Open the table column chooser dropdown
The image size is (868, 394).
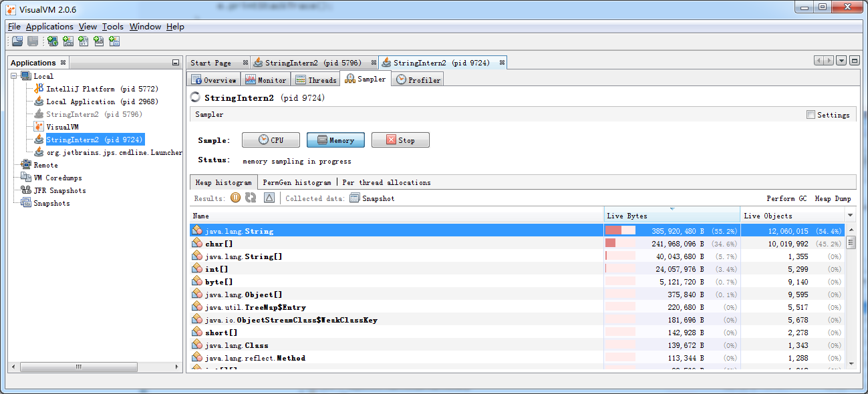(851, 216)
